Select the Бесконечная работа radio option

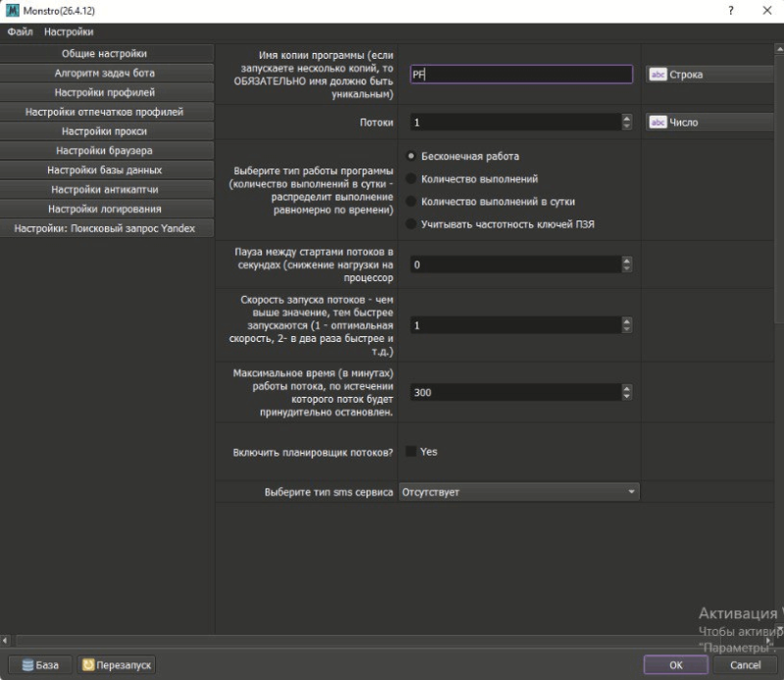click(411, 156)
